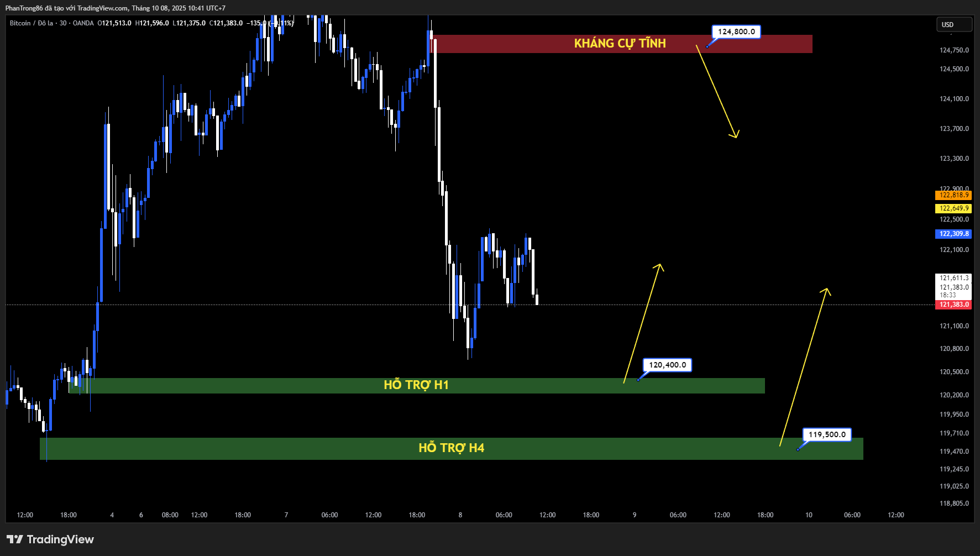Select the 120,400.0 price callout label
Screen dimensions: 980x556
(667, 365)
